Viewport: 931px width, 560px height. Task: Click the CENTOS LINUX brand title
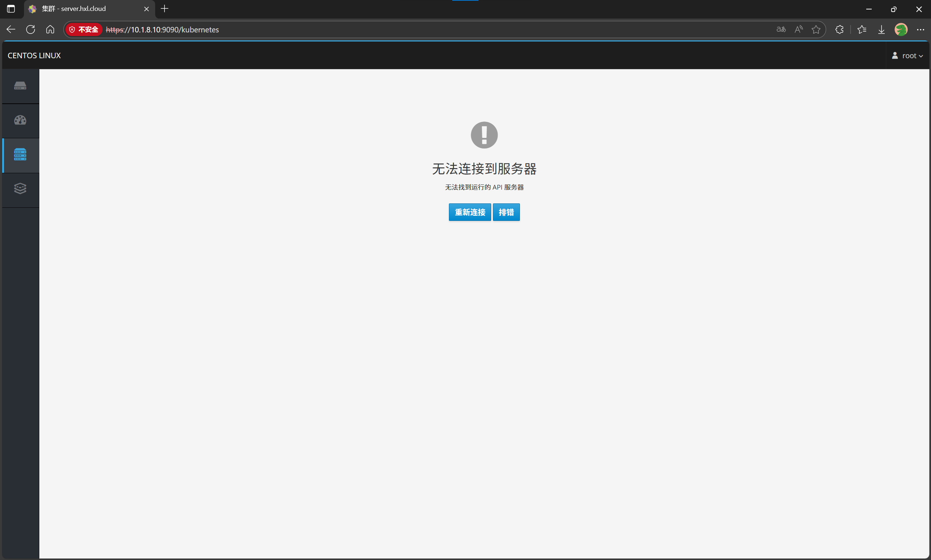pos(34,55)
